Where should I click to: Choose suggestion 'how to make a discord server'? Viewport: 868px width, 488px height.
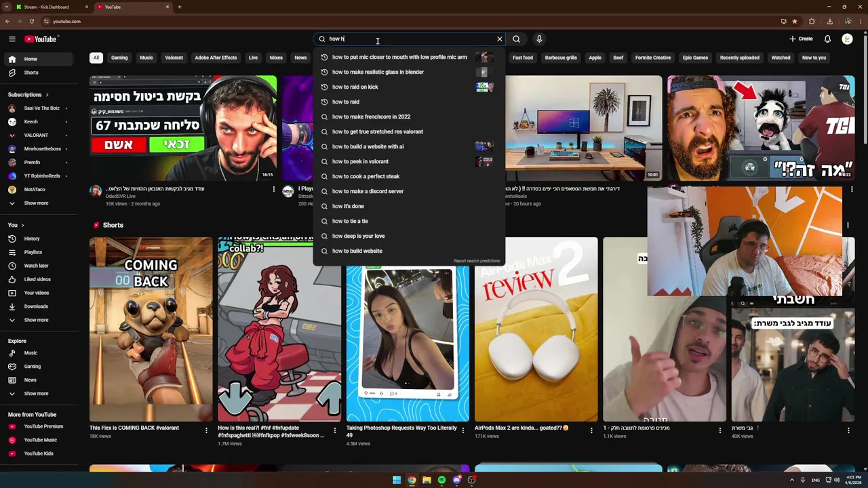(409, 191)
